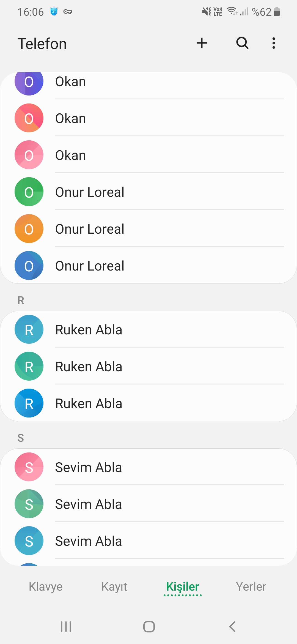Tap the Android home navigation button

(149, 627)
